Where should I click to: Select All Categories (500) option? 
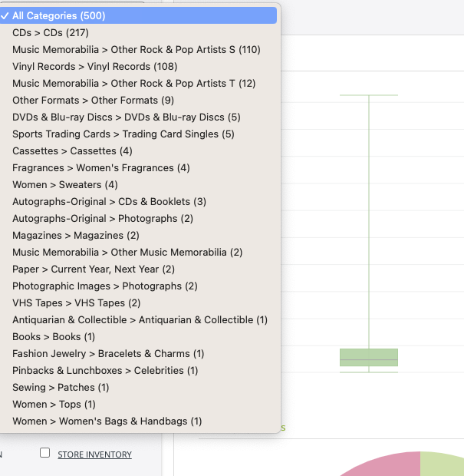[138, 16]
